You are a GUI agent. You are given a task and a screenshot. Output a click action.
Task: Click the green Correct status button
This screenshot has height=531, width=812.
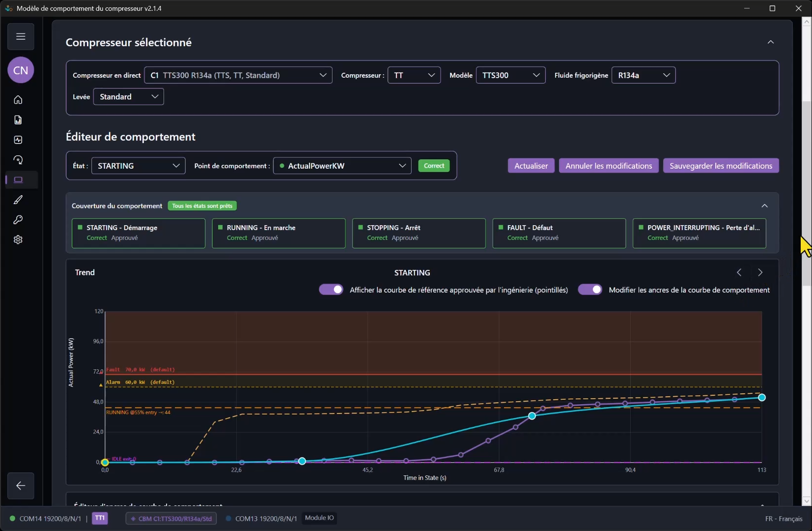click(434, 166)
